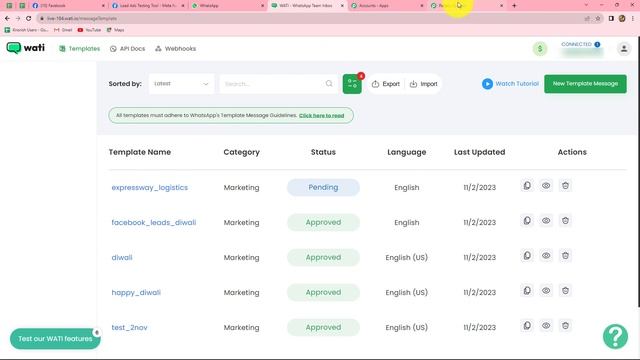Bookmark this page with star icon

(598, 18)
